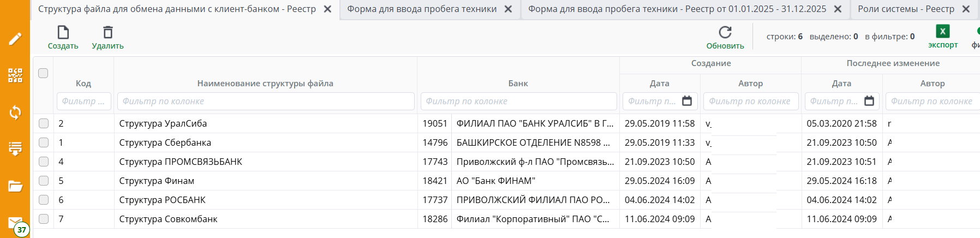This screenshot has height=238, width=980.
Task: Close the Структура файла для обмена tab
Action: tap(327, 9)
